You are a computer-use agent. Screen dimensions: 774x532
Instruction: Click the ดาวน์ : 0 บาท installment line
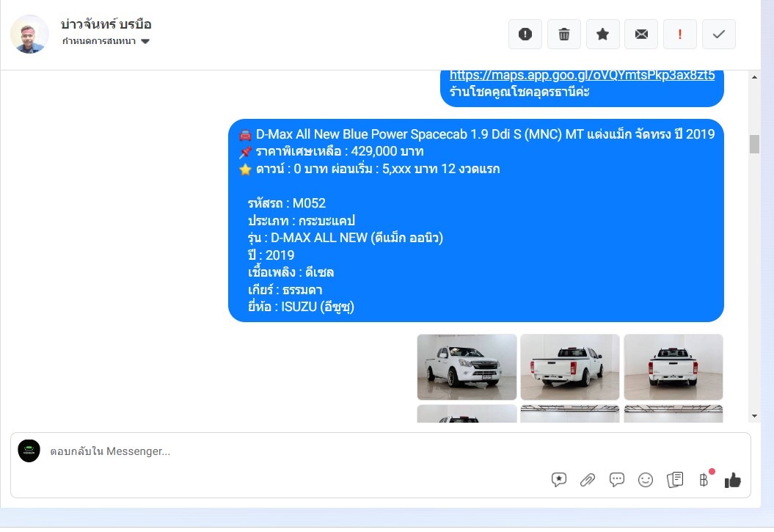[x=370, y=170]
